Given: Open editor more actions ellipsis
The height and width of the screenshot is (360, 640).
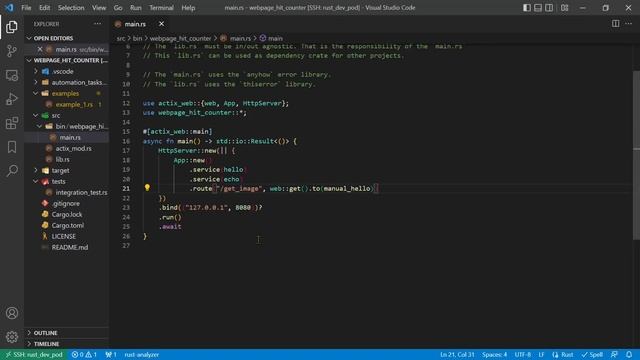Looking at the screenshot, I should point(628,24).
